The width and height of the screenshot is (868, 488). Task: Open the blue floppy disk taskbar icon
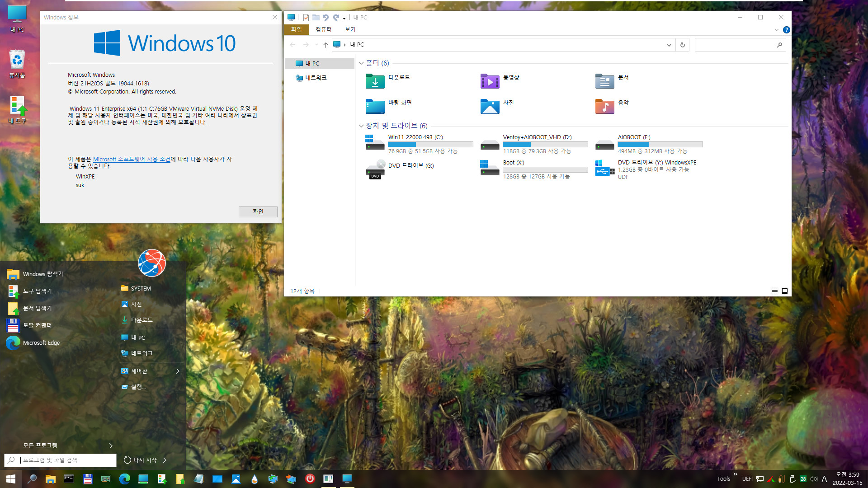tap(88, 479)
